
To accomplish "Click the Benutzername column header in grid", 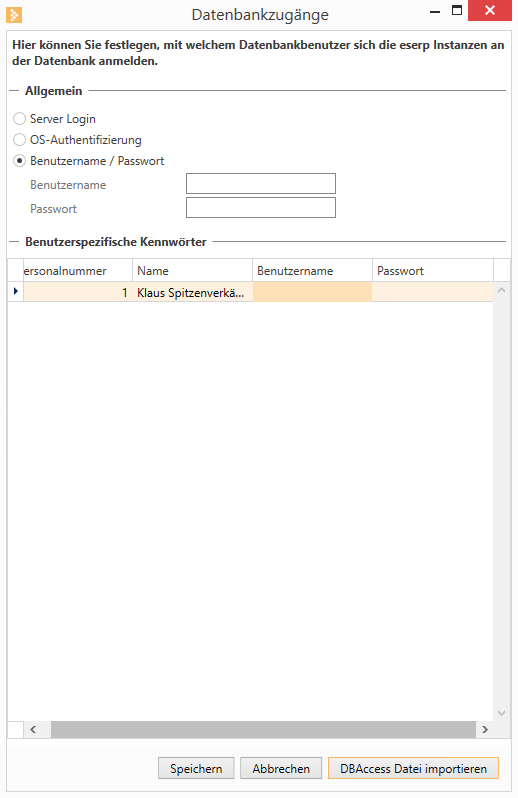I will tap(312, 271).
